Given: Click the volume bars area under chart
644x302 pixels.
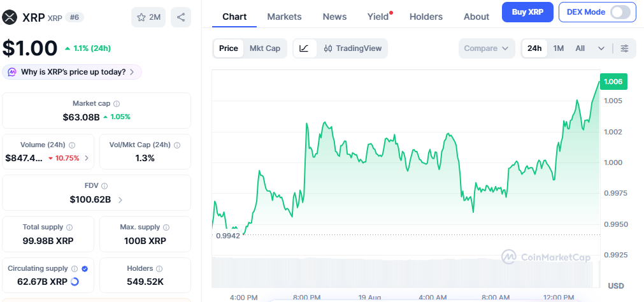Looking at the screenshot, I should coord(406,272).
